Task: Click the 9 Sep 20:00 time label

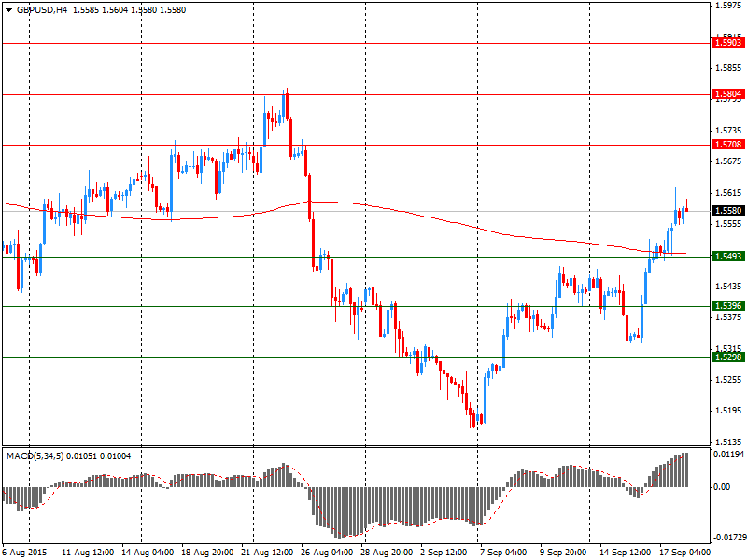Action: pos(564,553)
